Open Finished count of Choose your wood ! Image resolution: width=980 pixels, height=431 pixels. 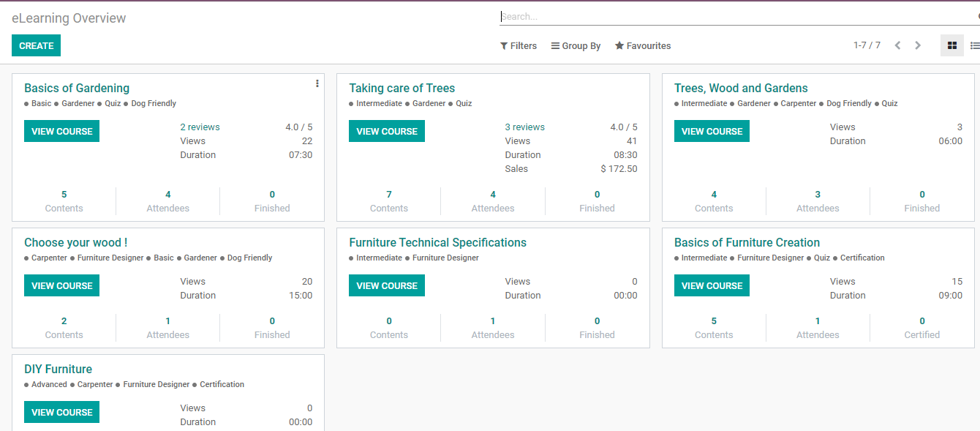tap(272, 328)
